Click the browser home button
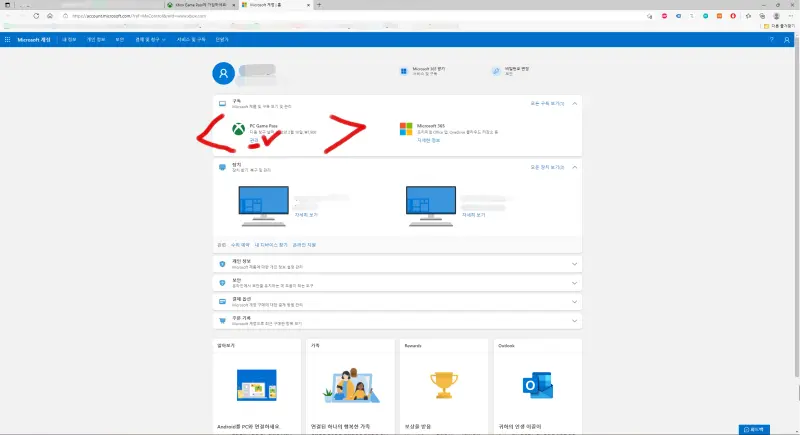Image resolution: width=800 pixels, height=435 pixels. [x=49, y=16]
